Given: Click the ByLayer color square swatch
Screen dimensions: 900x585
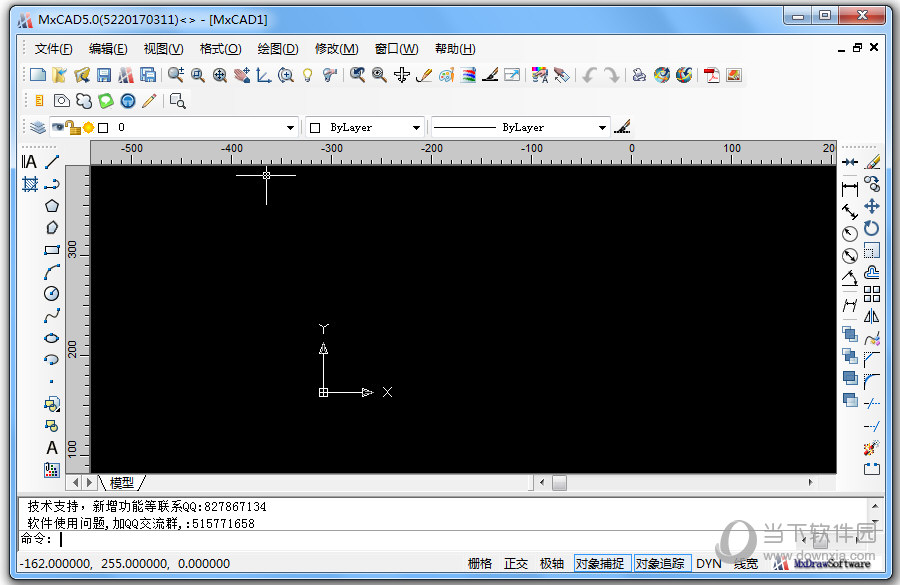Looking at the screenshot, I should pos(315,127).
